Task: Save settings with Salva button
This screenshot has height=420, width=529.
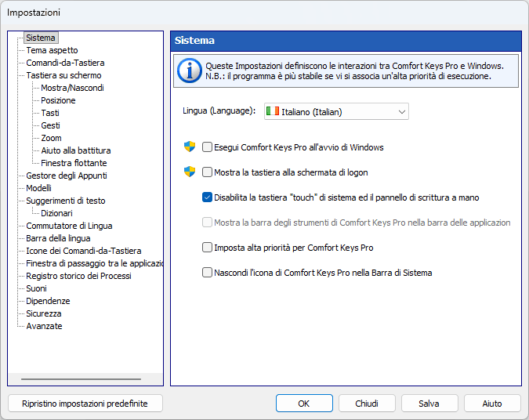Action: (x=429, y=404)
